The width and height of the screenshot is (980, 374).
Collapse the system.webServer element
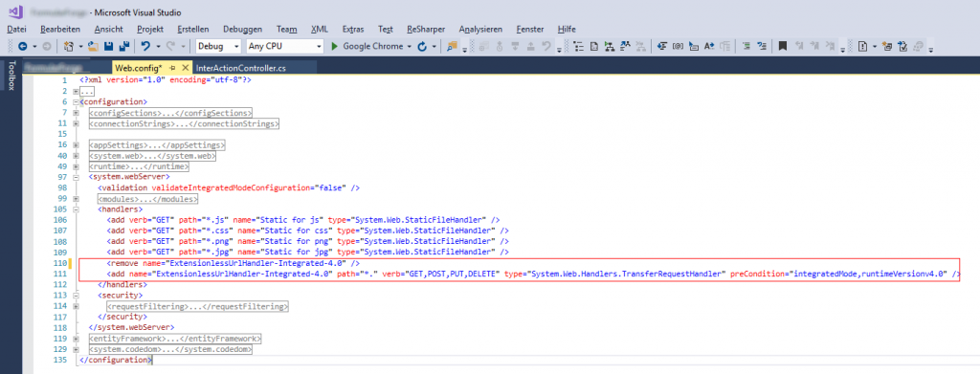(77, 177)
